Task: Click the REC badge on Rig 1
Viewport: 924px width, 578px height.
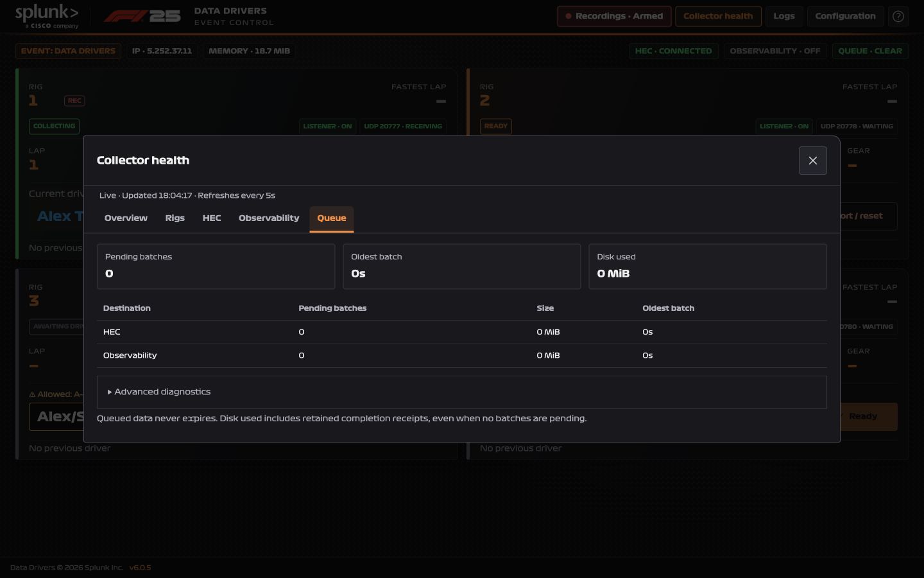Action: [x=74, y=101]
